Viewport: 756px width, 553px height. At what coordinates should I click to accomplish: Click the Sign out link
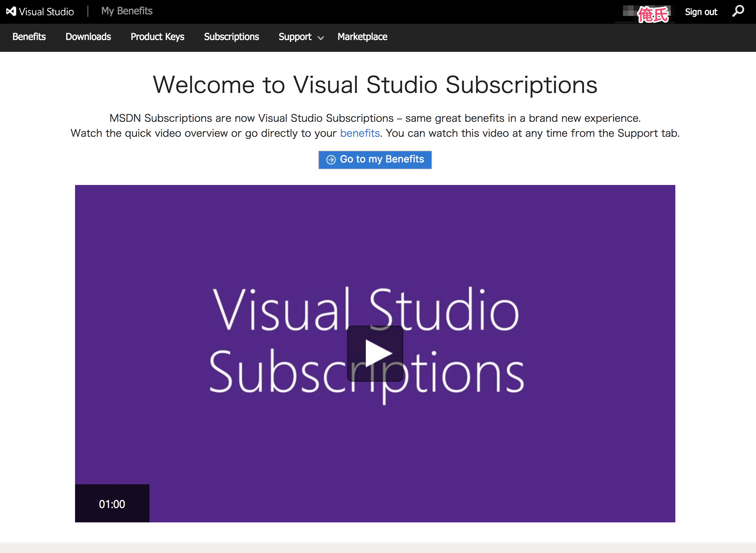pyautogui.click(x=701, y=12)
